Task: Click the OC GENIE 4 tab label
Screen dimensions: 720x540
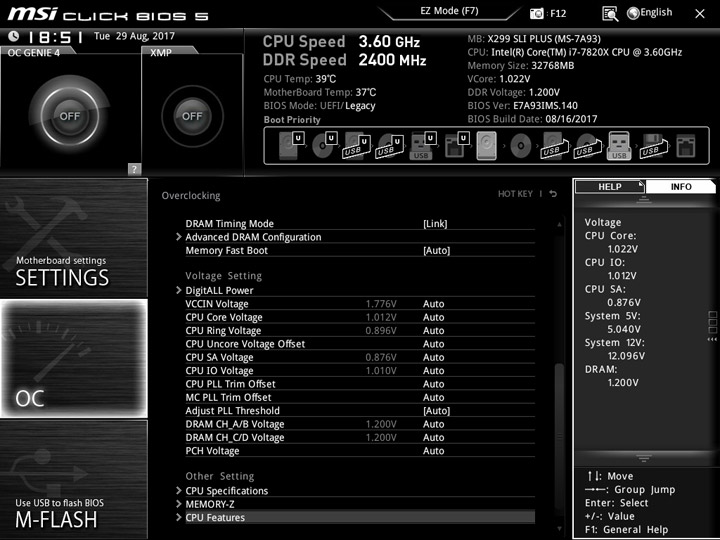Action: (34, 52)
